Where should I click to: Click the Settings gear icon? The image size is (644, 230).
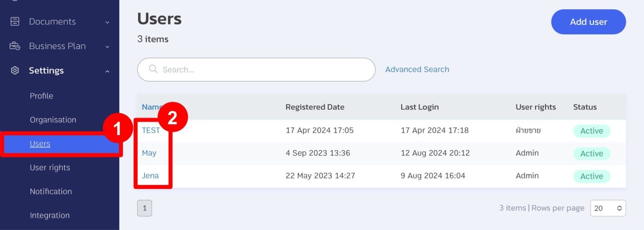(15, 71)
